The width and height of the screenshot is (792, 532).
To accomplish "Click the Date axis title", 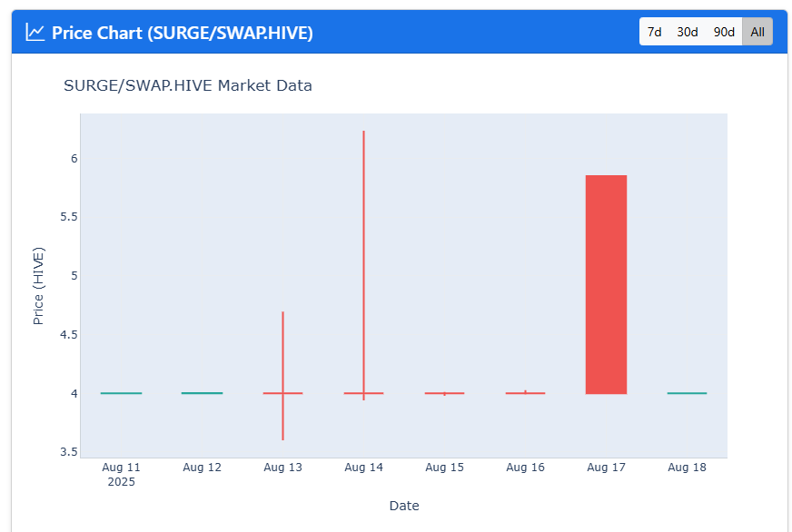I will click(x=404, y=506).
